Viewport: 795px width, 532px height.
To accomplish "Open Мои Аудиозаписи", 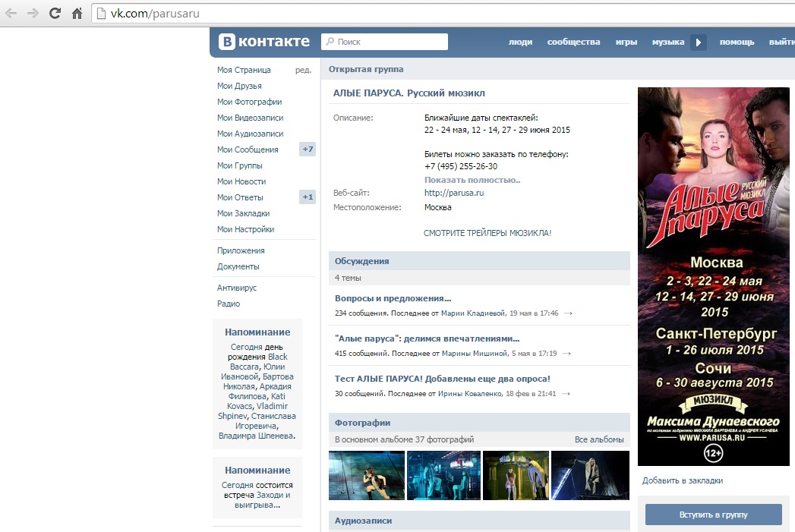I will tap(250, 134).
